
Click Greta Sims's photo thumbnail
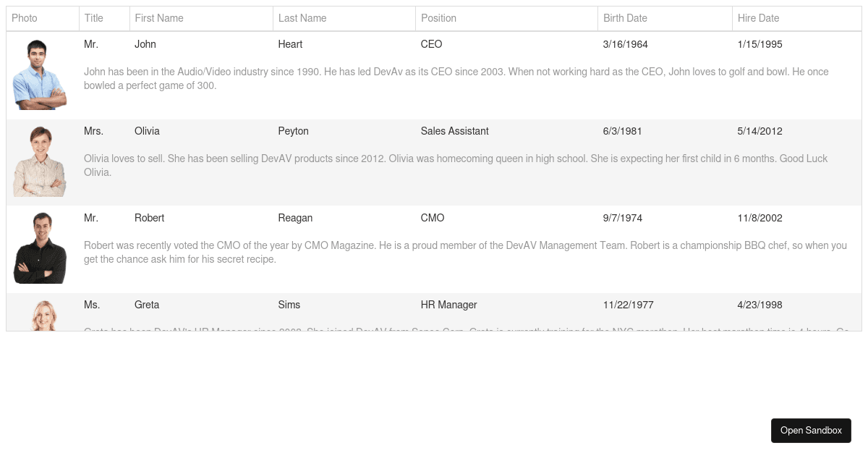click(x=40, y=316)
